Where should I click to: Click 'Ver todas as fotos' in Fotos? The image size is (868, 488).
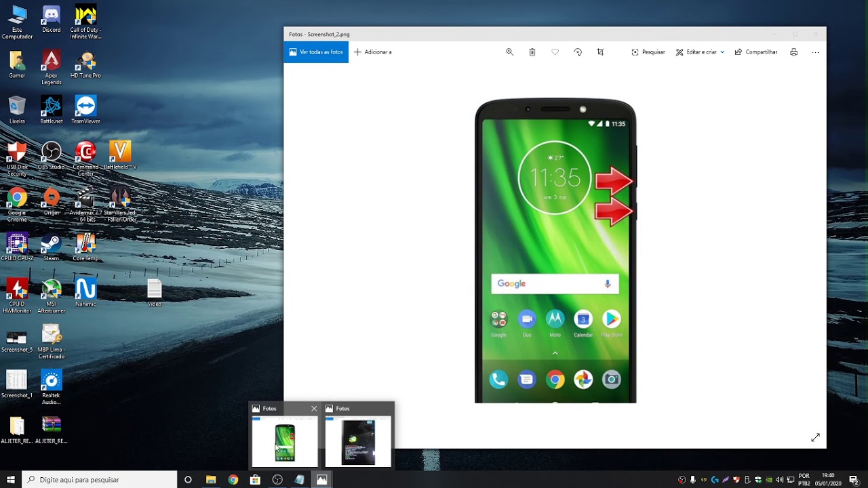click(316, 52)
